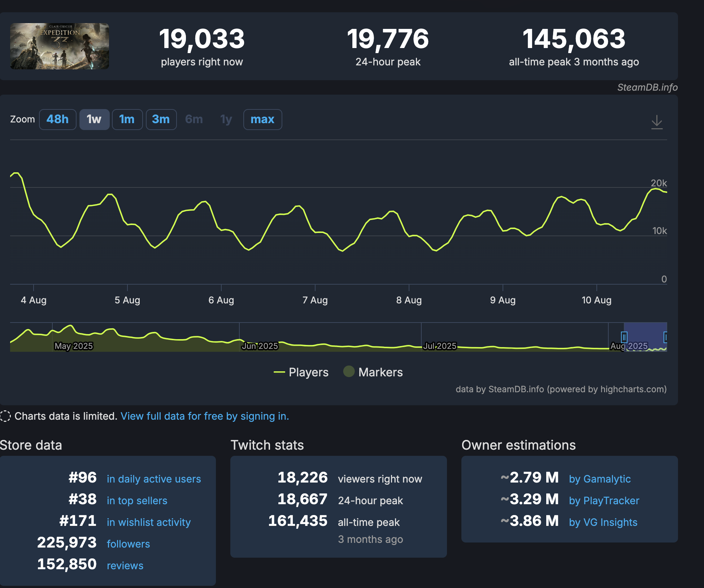Grab the right navigator range handle
The width and height of the screenshot is (704, 588).
(x=665, y=337)
